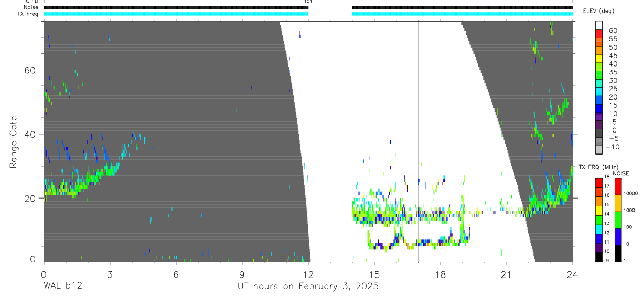This screenshot has width=644, height=297.
Task: Click the lightest gray ELEV segment below -10
Action: click(x=599, y=150)
